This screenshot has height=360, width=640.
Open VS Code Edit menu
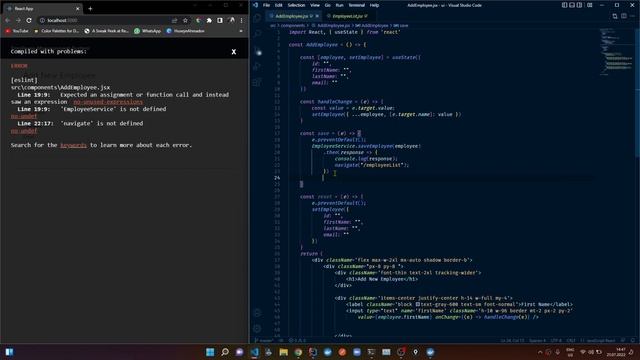pyautogui.click(x=279, y=5)
